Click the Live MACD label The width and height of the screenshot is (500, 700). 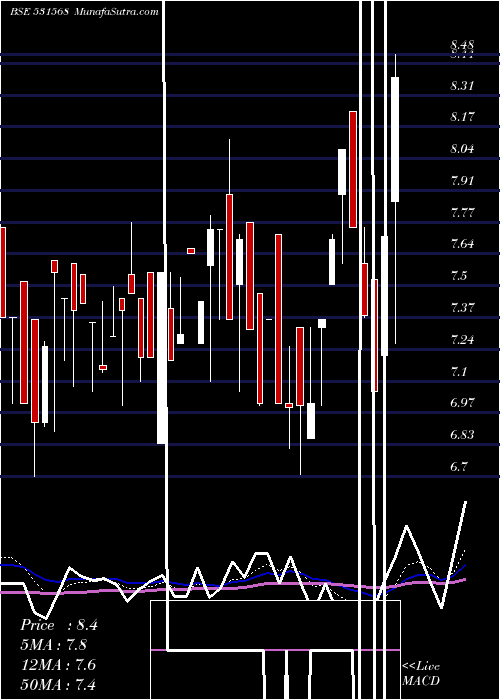[421, 673]
